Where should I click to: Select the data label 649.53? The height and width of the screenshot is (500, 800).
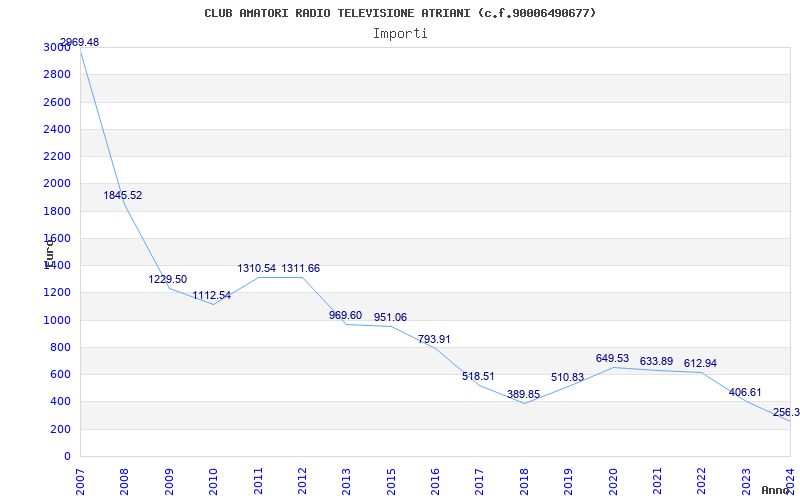coord(612,359)
